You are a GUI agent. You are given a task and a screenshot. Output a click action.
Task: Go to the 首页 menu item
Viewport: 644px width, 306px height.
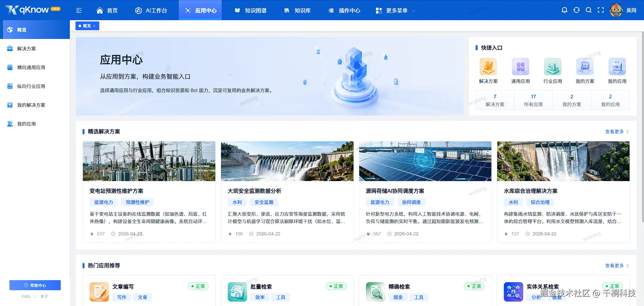click(x=107, y=10)
